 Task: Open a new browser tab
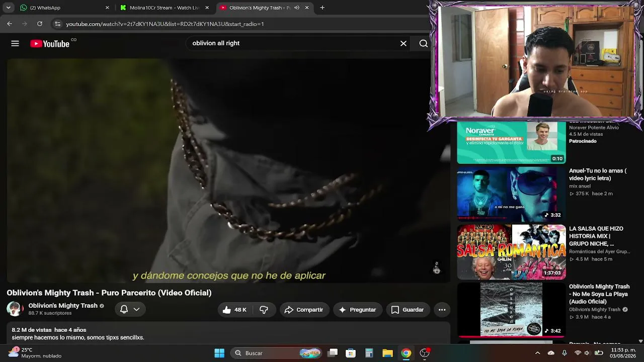click(x=322, y=8)
